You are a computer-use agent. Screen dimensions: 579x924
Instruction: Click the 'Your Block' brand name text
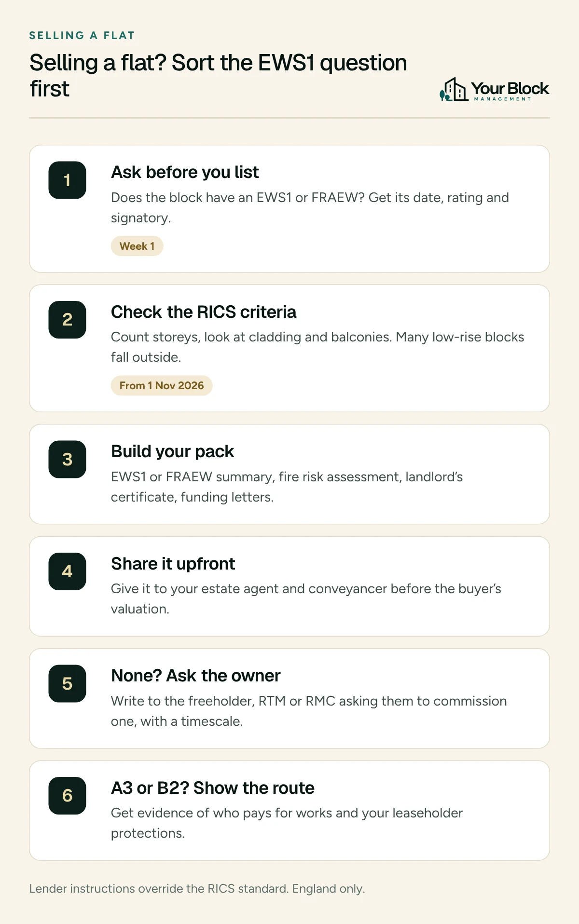tap(510, 88)
